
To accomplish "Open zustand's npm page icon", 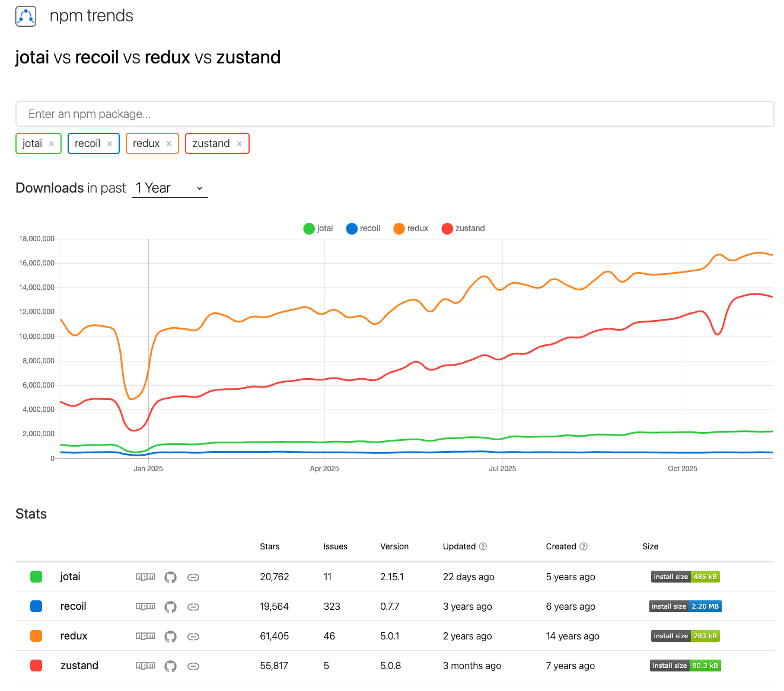I will click(145, 666).
